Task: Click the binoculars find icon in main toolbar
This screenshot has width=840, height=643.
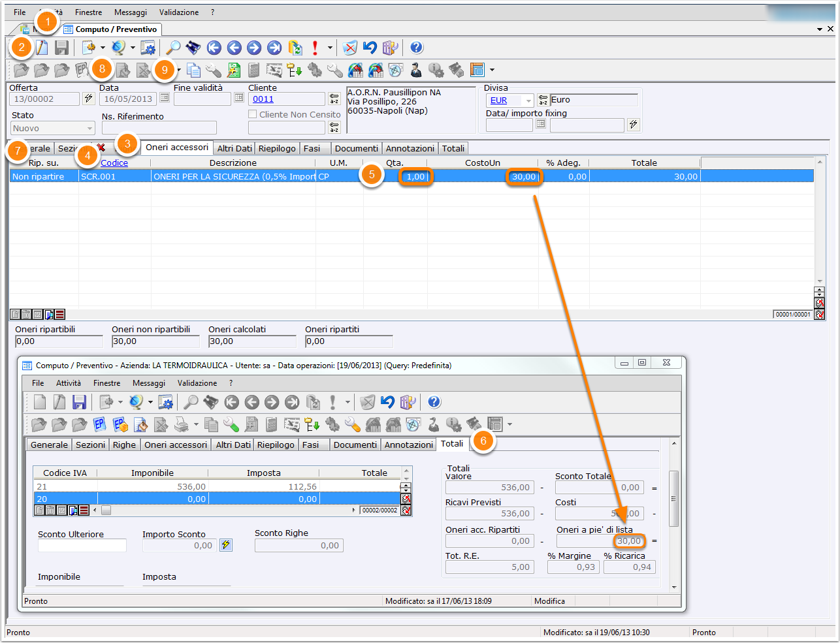Action: point(193,48)
